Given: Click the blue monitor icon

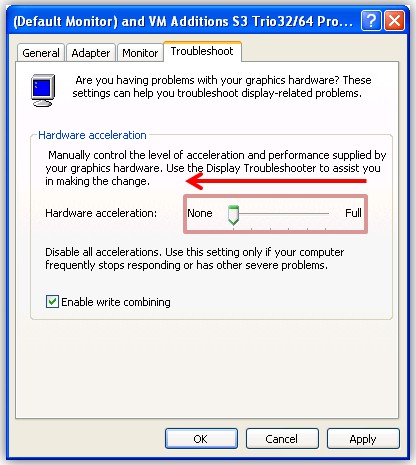Looking at the screenshot, I should [43, 90].
